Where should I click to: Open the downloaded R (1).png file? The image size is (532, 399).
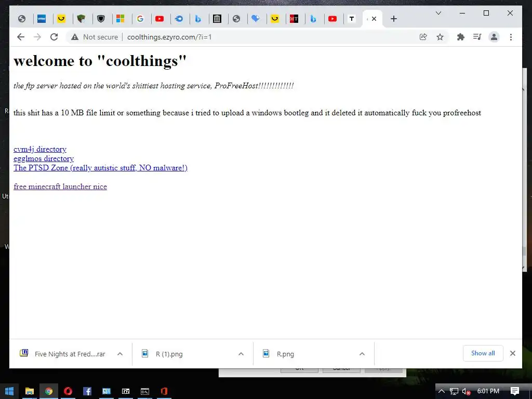click(163, 354)
